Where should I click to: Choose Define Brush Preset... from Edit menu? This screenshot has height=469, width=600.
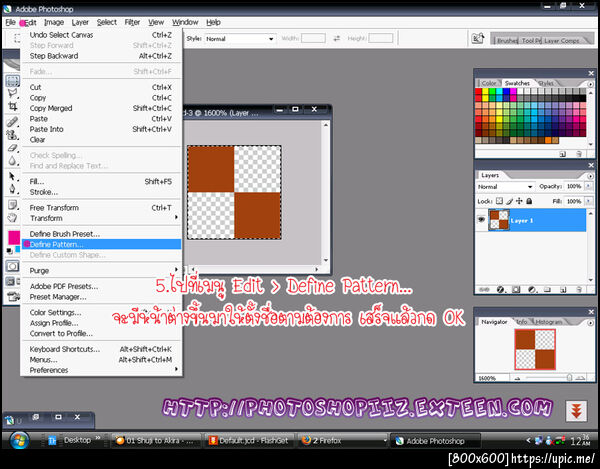click(101, 234)
